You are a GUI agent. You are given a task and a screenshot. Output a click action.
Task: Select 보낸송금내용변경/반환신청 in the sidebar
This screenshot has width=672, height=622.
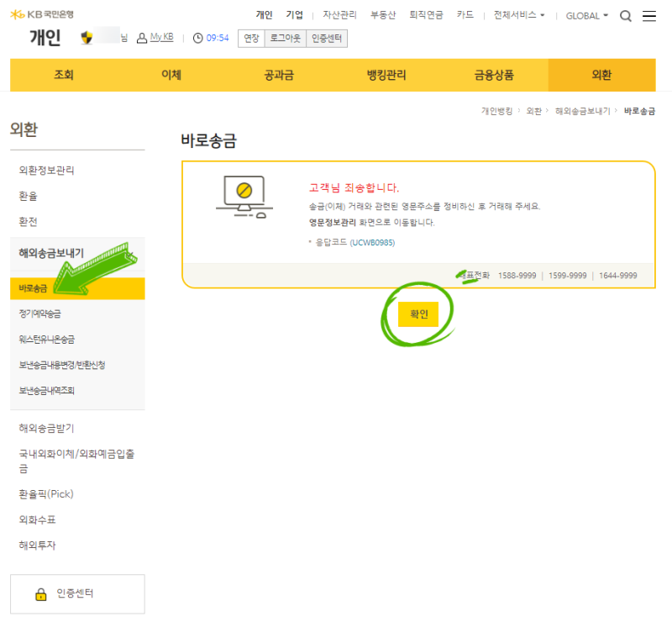[61, 365]
